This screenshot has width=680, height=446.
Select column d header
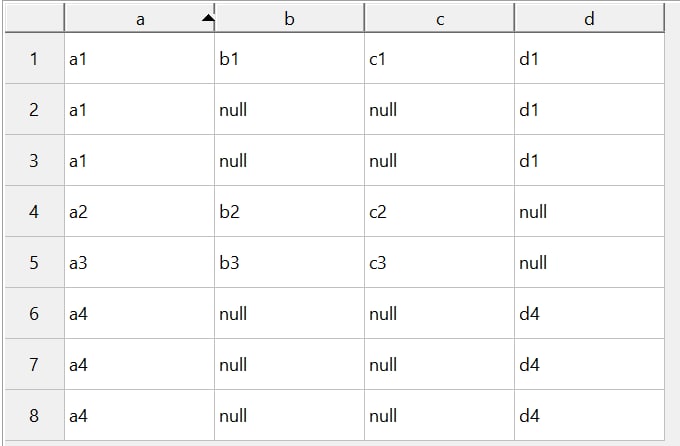(x=589, y=18)
